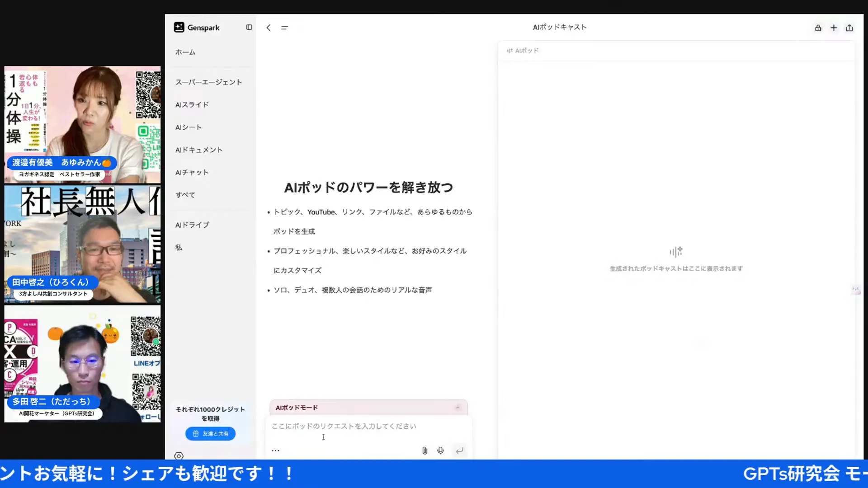This screenshot has width=868, height=488.
Task: Share using the upload icon at top right
Action: (849, 28)
